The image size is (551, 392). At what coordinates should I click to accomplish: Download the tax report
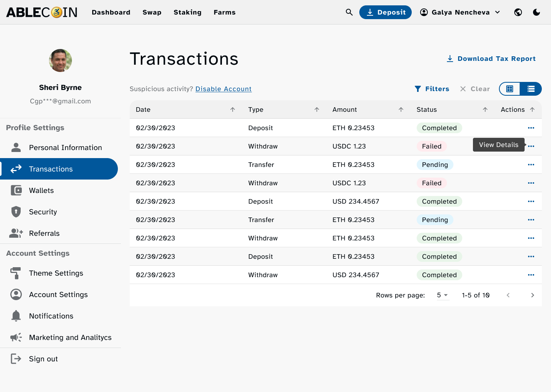tap(491, 59)
